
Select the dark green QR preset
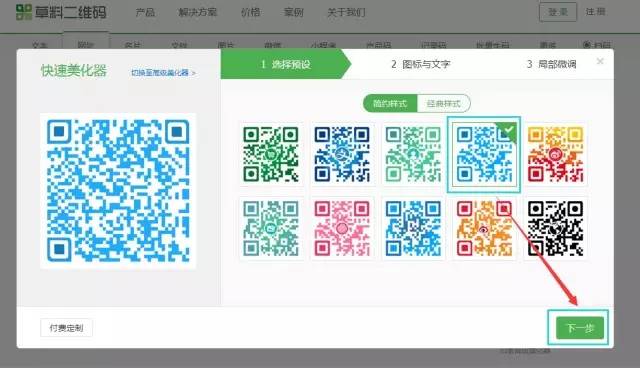pos(271,154)
